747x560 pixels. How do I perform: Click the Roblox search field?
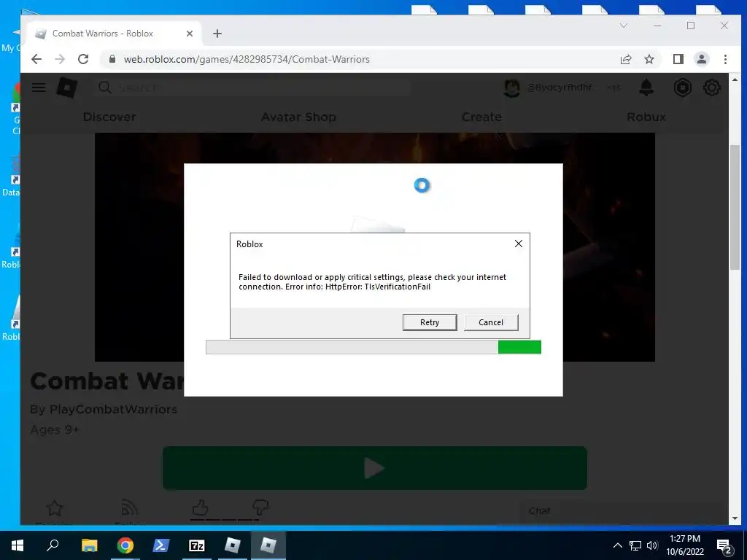(252, 87)
